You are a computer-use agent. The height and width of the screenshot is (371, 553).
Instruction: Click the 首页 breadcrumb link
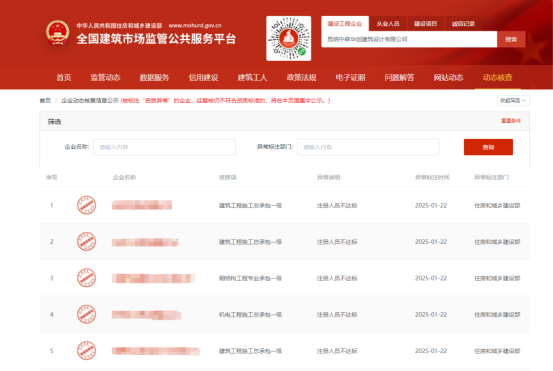[45, 101]
